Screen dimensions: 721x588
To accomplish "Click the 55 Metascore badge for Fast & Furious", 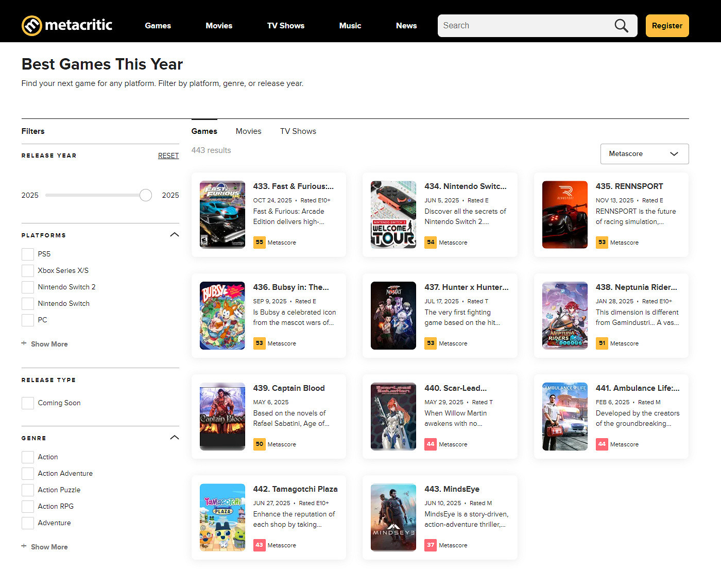I will pyautogui.click(x=259, y=243).
